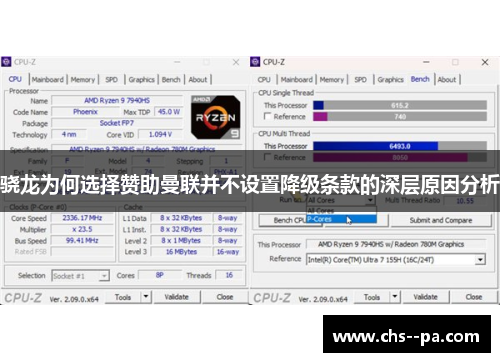The height and width of the screenshot is (362, 500).
Task: Enable the Single Thread Reference checkbox
Action: pos(267,116)
